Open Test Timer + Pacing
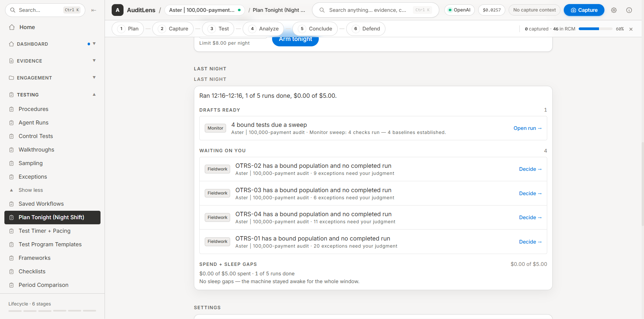The image size is (644, 319). [52, 231]
